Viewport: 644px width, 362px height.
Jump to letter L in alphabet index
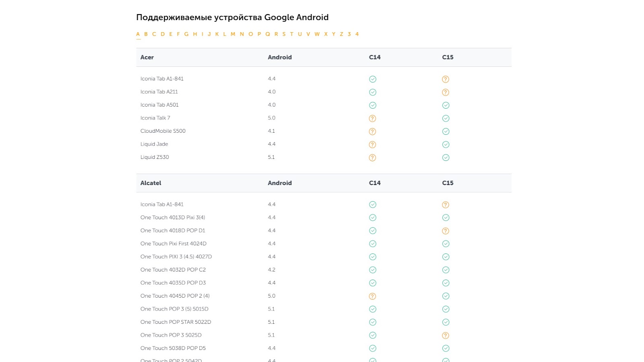coord(225,34)
